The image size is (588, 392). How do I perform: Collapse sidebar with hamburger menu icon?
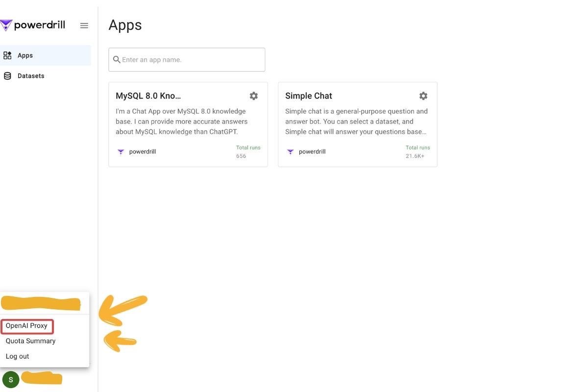[x=84, y=25]
